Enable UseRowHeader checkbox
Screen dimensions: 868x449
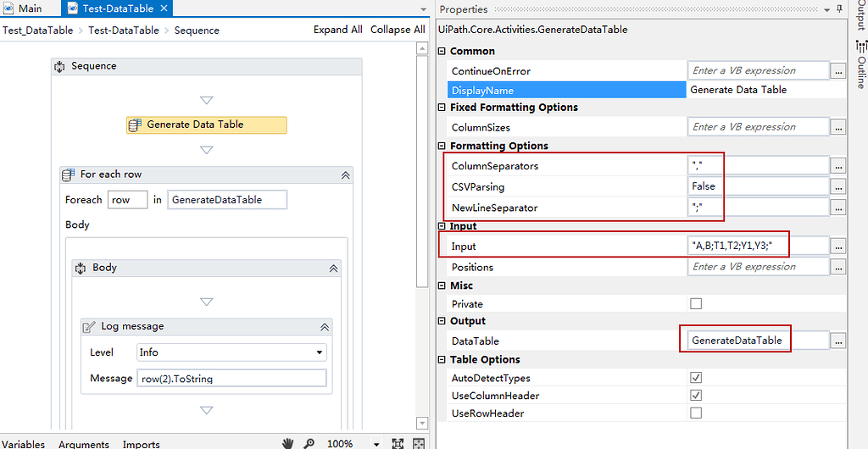coord(696,413)
